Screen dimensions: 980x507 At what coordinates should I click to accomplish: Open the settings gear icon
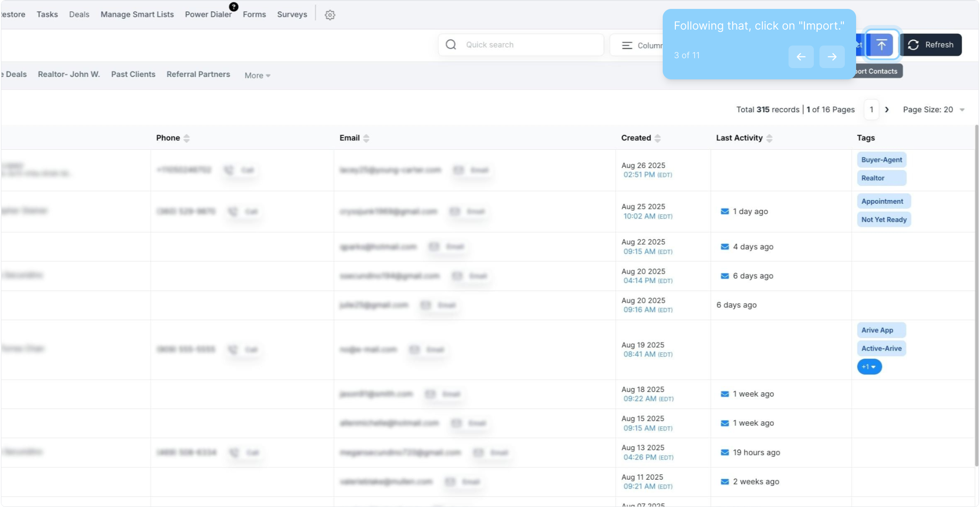click(x=330, y=15)
